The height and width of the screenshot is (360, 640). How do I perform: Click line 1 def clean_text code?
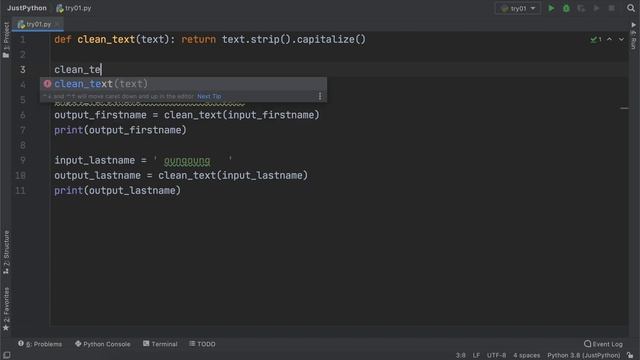coord(210,40)
